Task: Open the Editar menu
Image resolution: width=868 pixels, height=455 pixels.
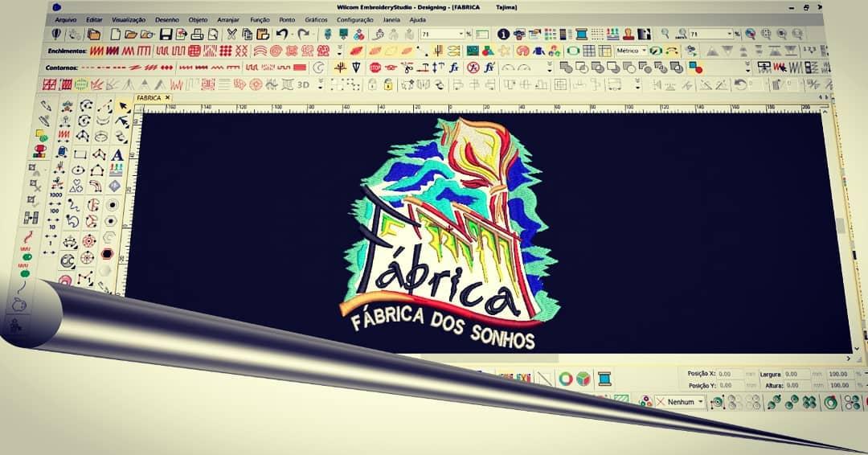Action: [94, 20]
